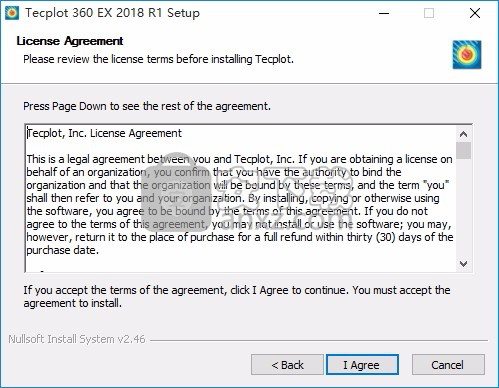Click the Tecplot logo in the header
The image size is (499, 388).
467,55
